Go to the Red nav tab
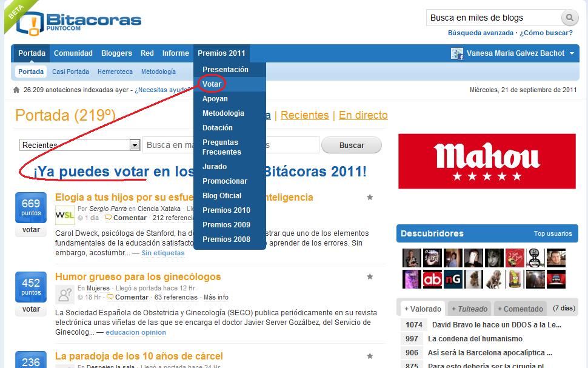Viewport: 588px width, 368px height. coord(147,53)
